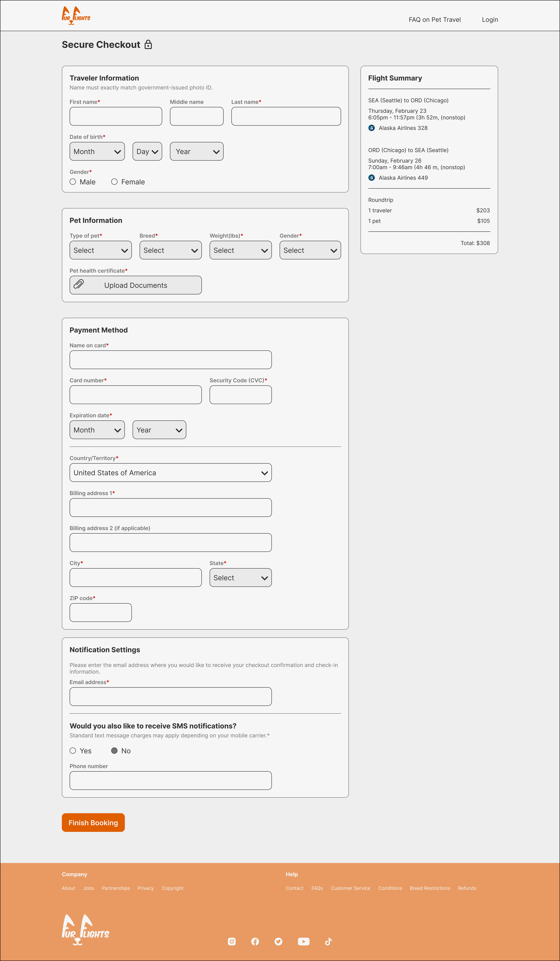Click the TikTok icon in footer
The image size is (560, 961).
(328, 941)
